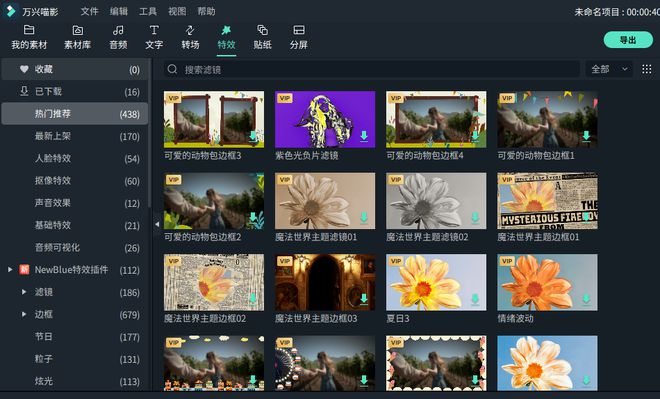This screenshot has height=399, width=660.
Task: Select the 魔法世界主题边框03 thumbnail
Action: coord(325,282)
